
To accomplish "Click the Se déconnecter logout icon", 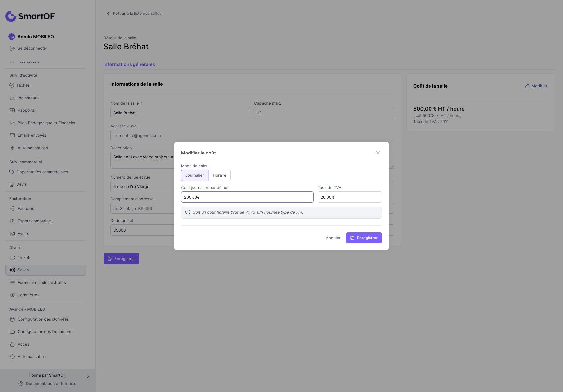I will [x=12, y=48].
